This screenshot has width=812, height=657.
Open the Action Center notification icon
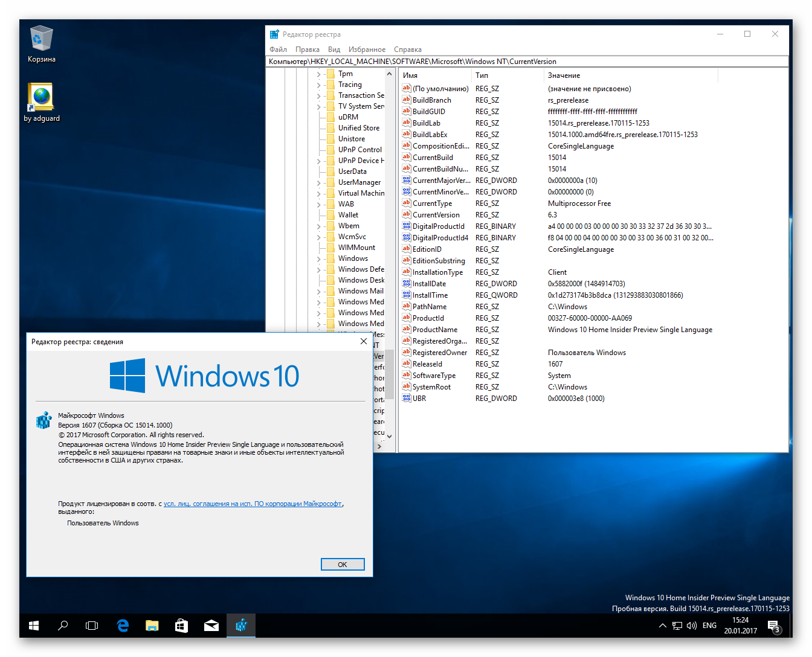click(x=774, y=626)
